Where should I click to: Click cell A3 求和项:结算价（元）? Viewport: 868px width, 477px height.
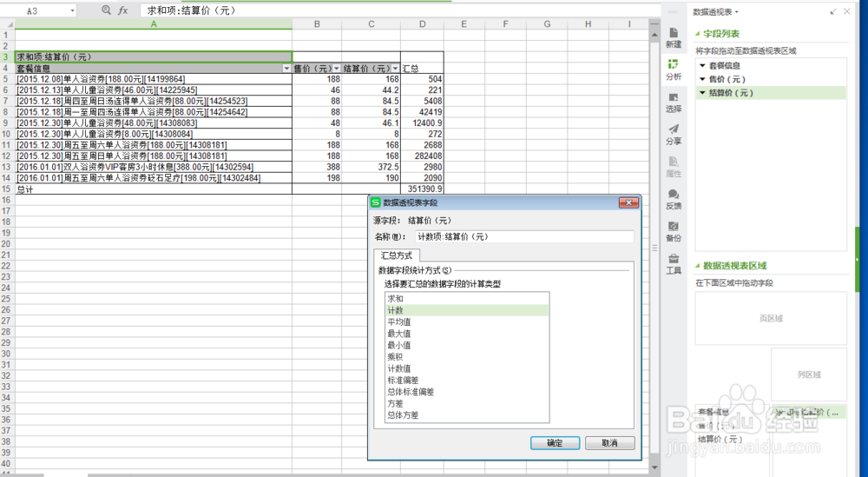154,57
